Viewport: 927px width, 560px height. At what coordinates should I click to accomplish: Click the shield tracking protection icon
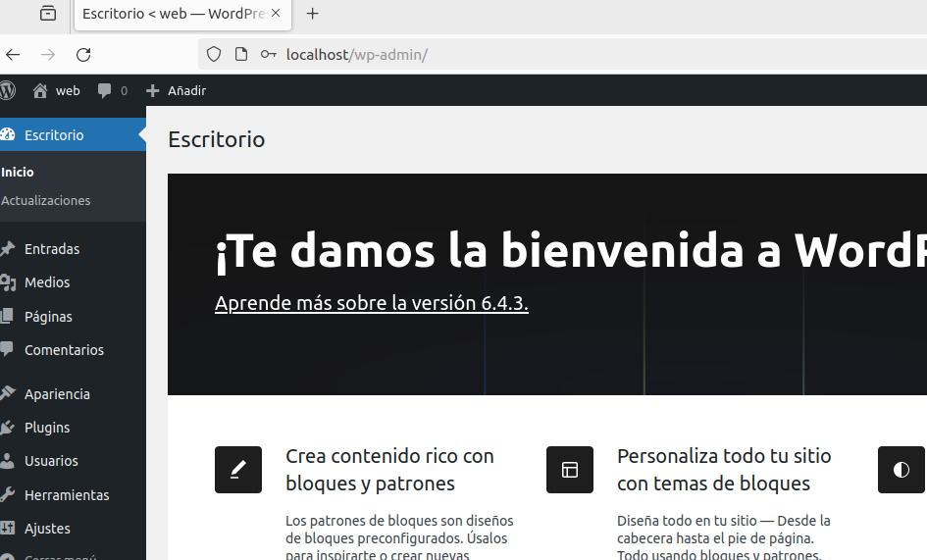214,54
